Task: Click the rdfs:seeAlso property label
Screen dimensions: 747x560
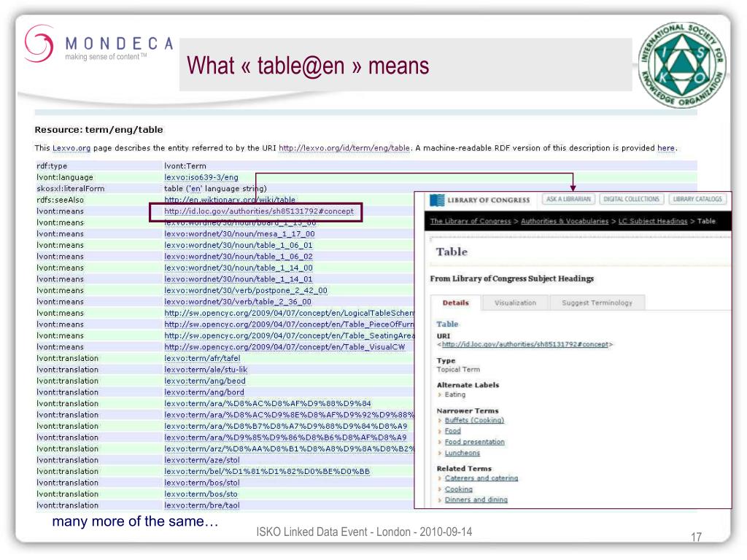Action: pos(60,200)
